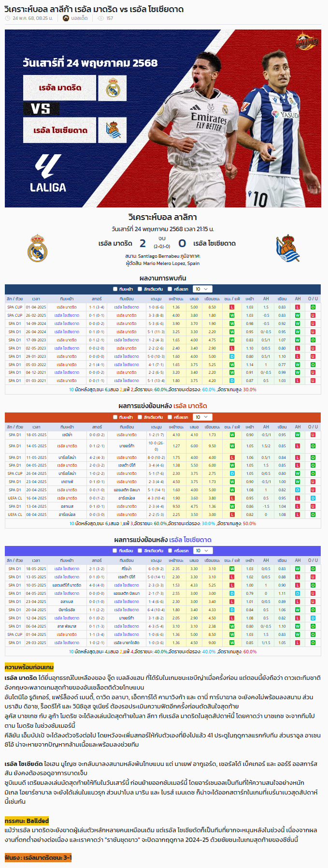The width and height of the screenshot is (328, 868).
Task: Click the red U badge in the 14-09-2024 head-to-head row
Action: pos(313,324)
